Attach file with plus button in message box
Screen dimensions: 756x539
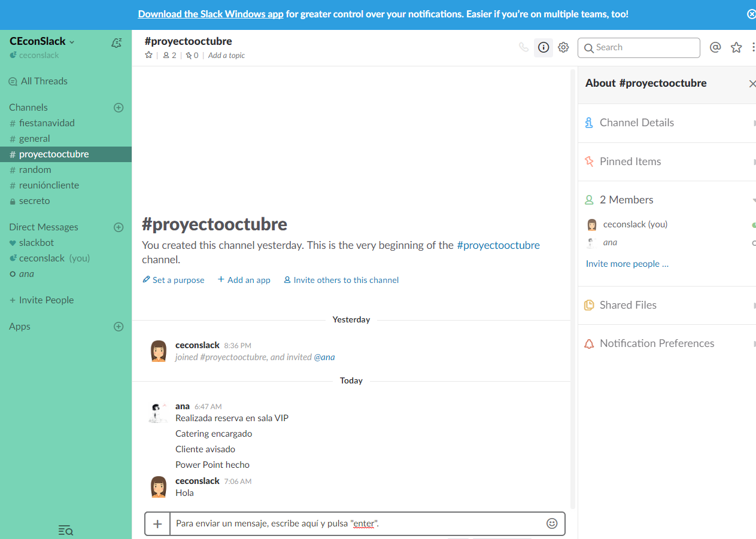click(x=157, y=523)
